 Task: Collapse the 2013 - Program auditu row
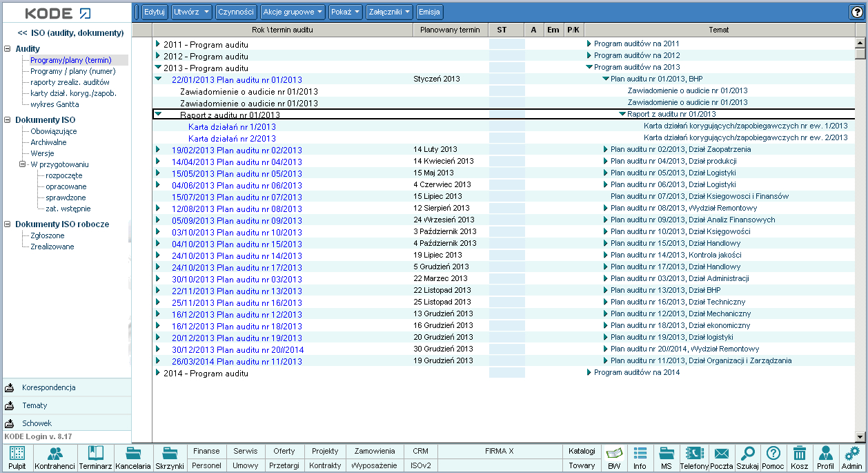coord(158,68)
